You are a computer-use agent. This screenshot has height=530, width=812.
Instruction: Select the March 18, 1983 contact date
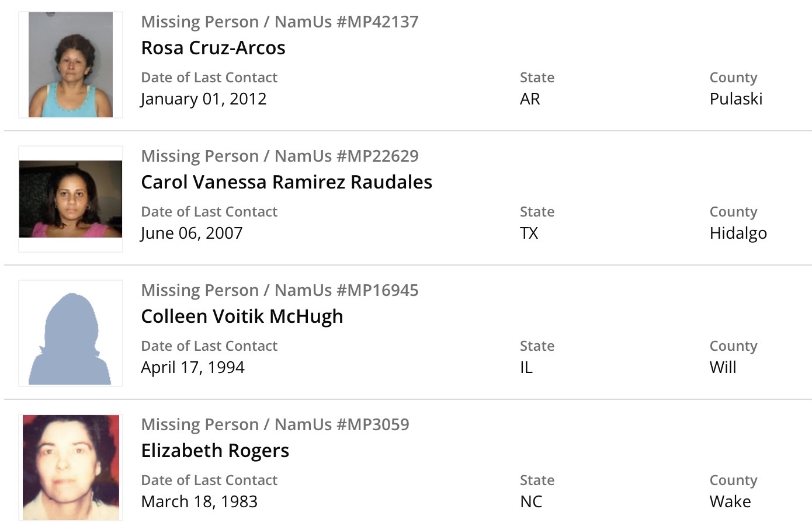click(199, 502)
